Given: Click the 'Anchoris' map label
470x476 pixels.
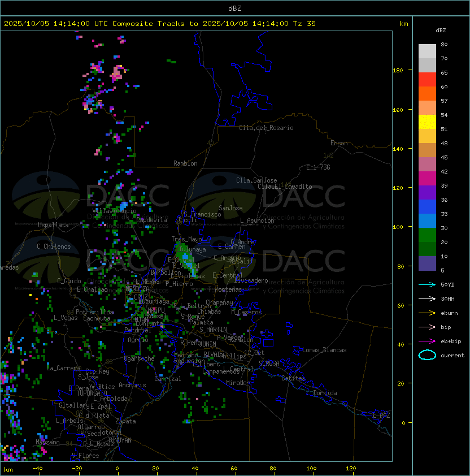Looking at the screenshot, I should tap(132, 385).
